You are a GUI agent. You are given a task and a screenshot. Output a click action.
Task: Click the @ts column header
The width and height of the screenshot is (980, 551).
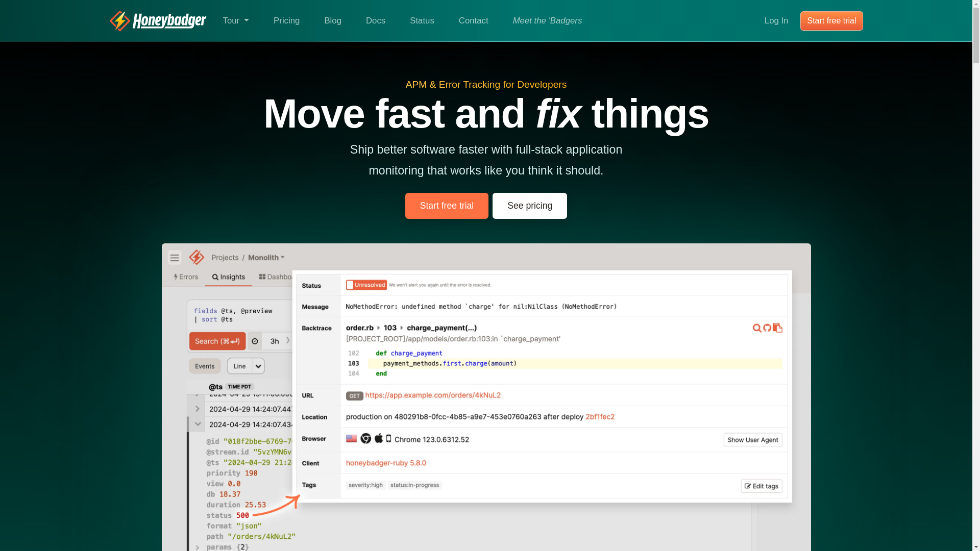click(215, 387)
